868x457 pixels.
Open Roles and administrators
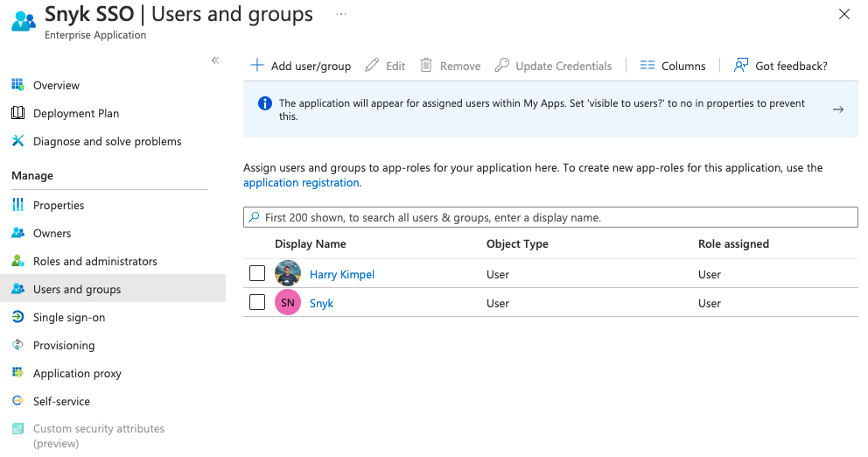tap(95, 262)
